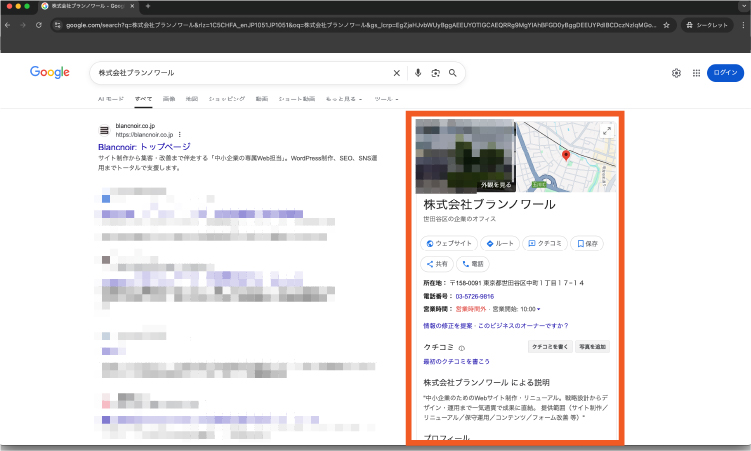Screen dimensions: 751x451
Task: Select the ショッピング tab
Action: (227, 100)
